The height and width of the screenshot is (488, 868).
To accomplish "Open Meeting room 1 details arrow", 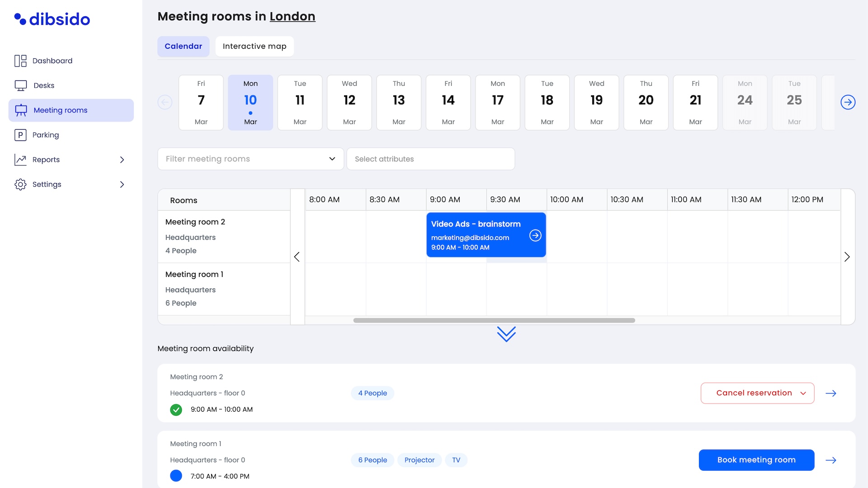I will pyautogui.click(x=830, y=460).
